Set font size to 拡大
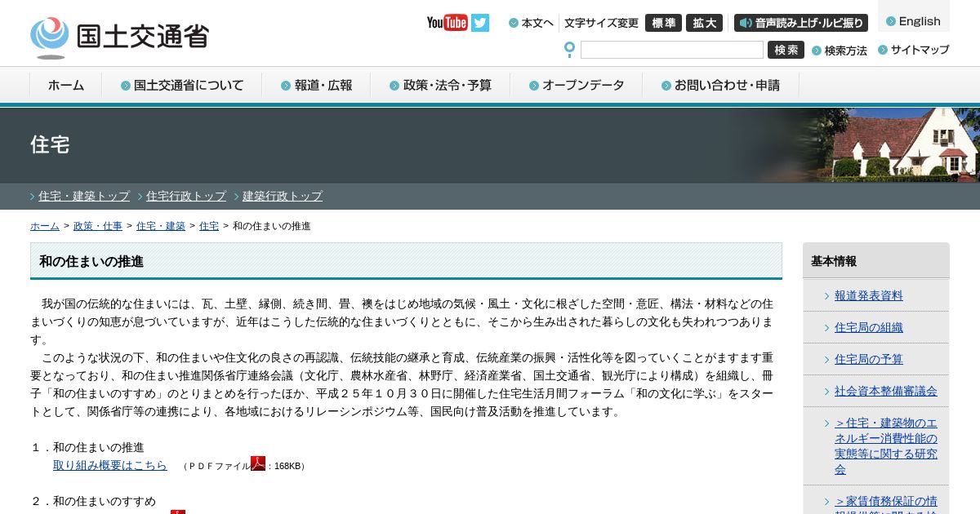The image size is (980, 514). point(704,23)
